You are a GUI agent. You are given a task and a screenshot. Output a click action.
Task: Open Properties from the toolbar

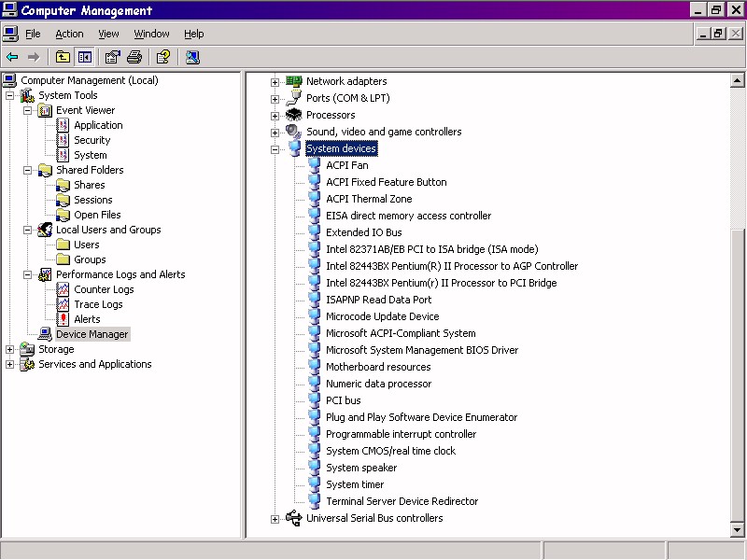tap(112, 57)
